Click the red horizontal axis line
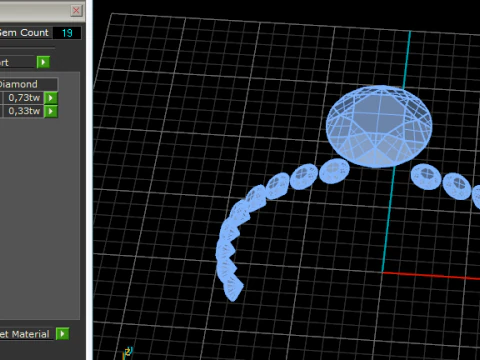The image size is (480, 360). coord(432,275)
